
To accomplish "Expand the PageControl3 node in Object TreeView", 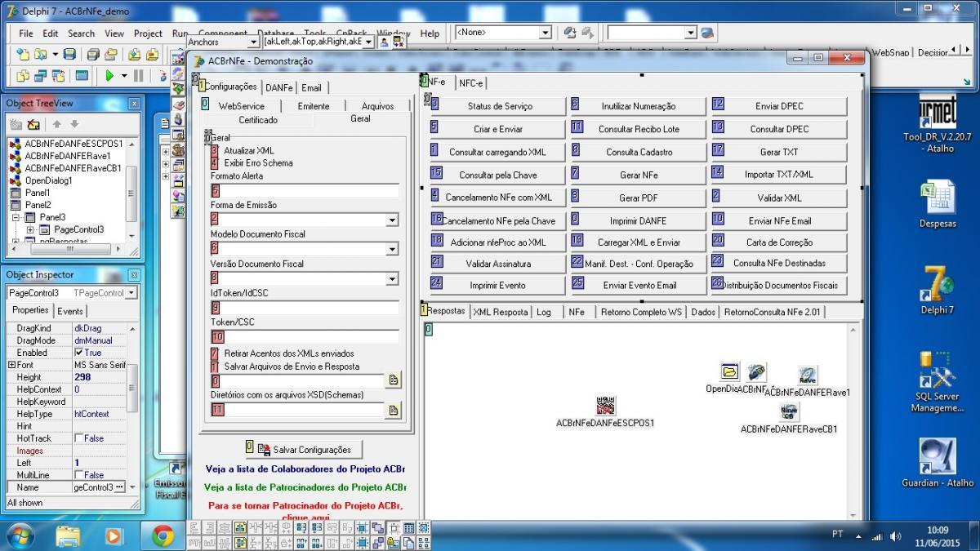I will pos(31,229).
